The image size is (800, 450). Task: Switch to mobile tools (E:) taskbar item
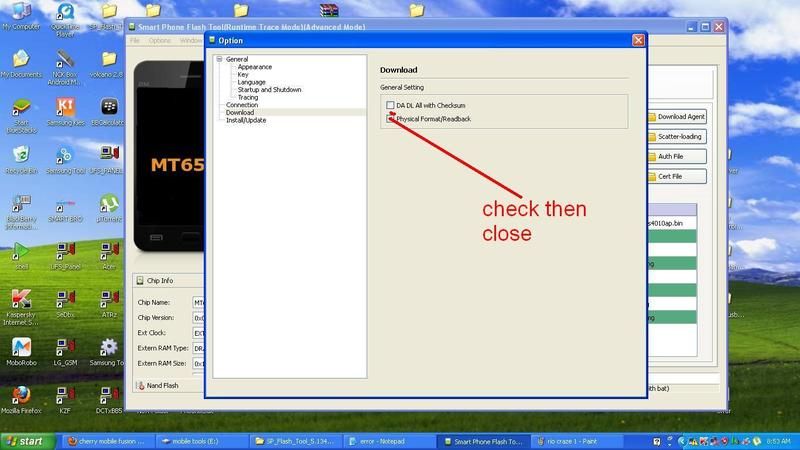(x=202, y=441)
